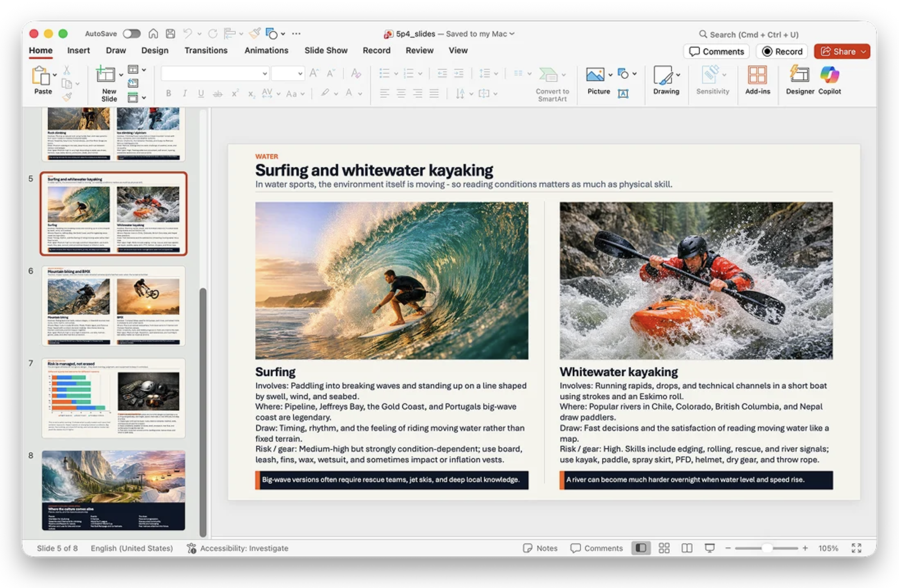Open the font name dropdown
Viewport: 899px width, 588px height.
[265, 74]
